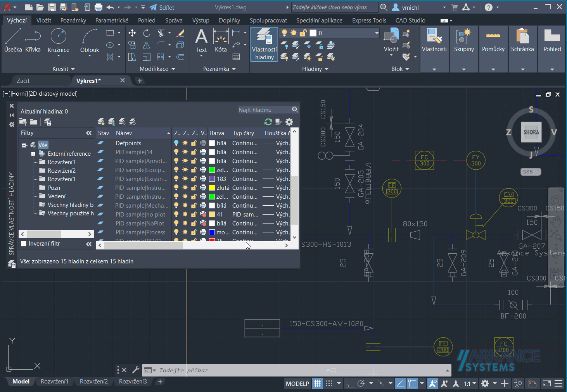Expand the Kreslit panel dropdown
Image resolution: width=567 pixels, height=392 pixels.
click(64, 69)
